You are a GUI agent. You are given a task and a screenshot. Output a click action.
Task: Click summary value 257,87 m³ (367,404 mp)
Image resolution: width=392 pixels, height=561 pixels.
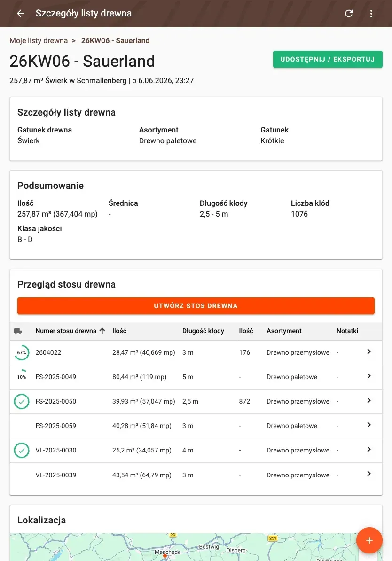point(57,214)
